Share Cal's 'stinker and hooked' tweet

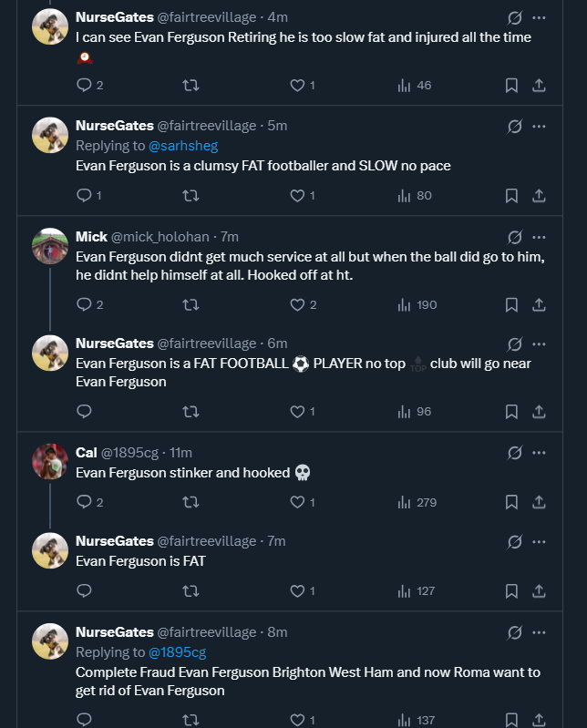click(539, 502)
